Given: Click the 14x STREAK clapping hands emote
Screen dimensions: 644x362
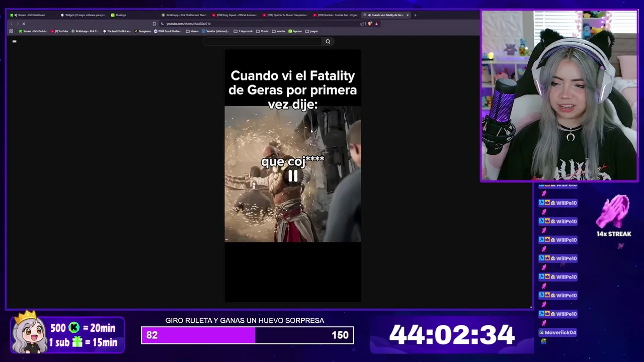Looking at the screenshot, I should pyautogui.click(x=613, y=212).
